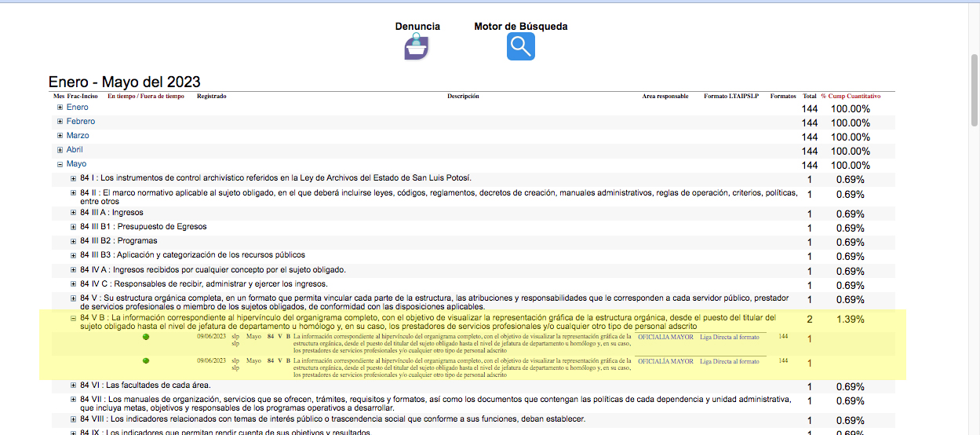Viewport: 980px width, 435px height.
Task: Click second OFICIALÍA MAYOR link
Action: pyautogui.click(x=665, y=362)
